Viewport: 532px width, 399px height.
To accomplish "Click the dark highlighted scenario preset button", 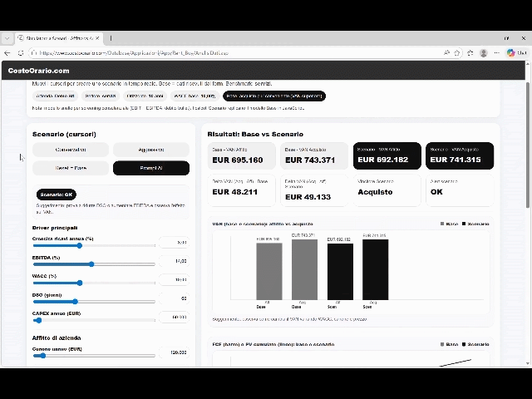I will [151, 168].
